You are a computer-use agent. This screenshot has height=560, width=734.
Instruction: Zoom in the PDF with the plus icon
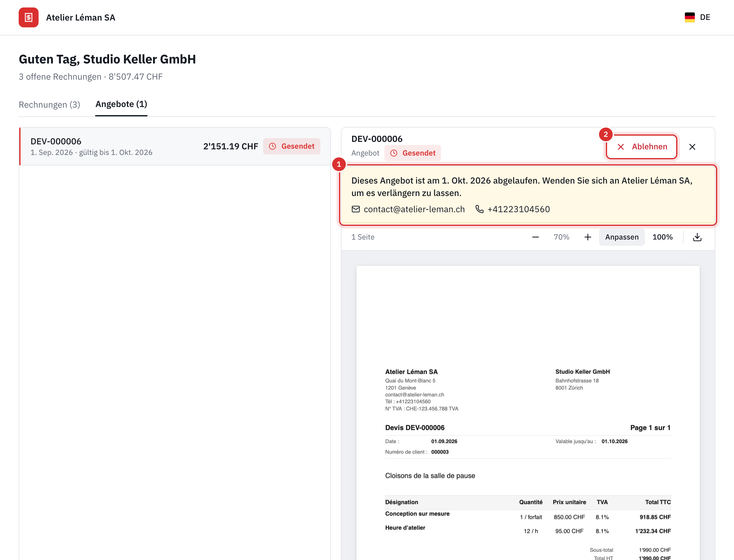pyautogui.click(x=588, y=237)
